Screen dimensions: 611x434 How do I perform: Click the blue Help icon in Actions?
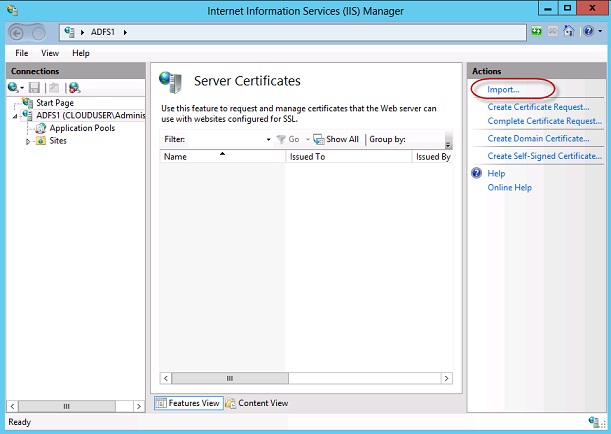477,173
